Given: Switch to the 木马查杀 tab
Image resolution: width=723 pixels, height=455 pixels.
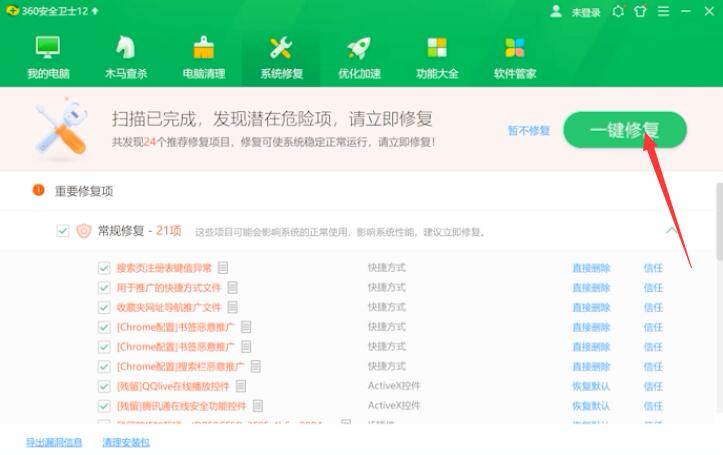Looking at the screenshot, I should pyautogui.click(x=126, y=57).
